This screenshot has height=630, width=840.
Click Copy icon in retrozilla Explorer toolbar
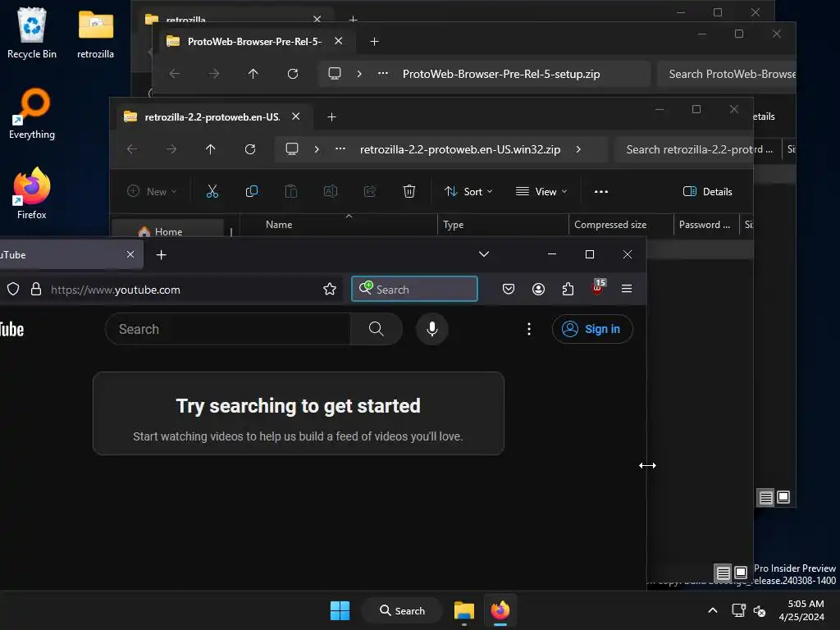point(251,191)
